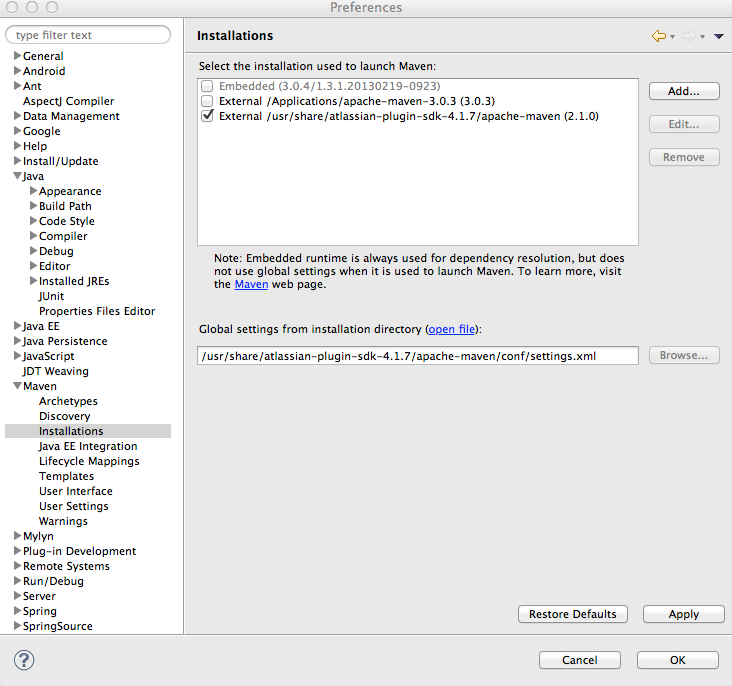Select Lifecycle Mappings page
The width and height of the screenshot is (732, 686).
[x=89, y=461]
